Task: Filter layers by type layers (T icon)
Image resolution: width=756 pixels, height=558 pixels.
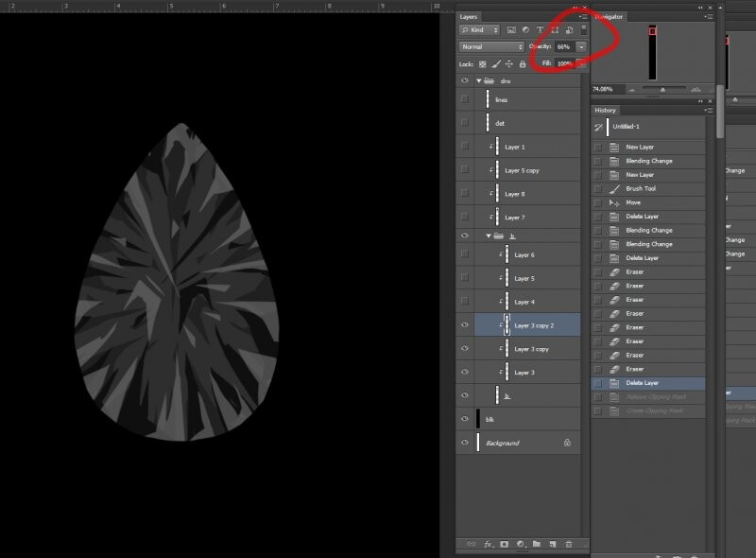Action: [x=540, y=30]
